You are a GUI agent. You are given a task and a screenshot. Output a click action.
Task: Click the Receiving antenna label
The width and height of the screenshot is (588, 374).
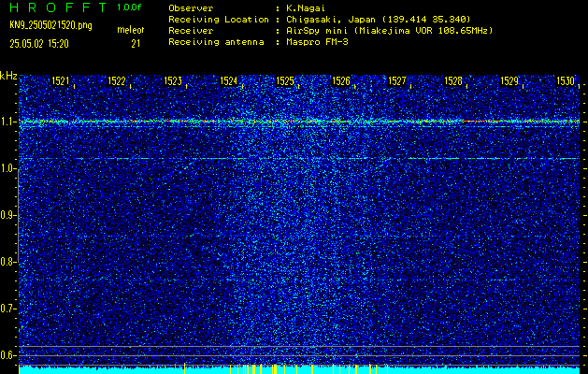(216, 42)
